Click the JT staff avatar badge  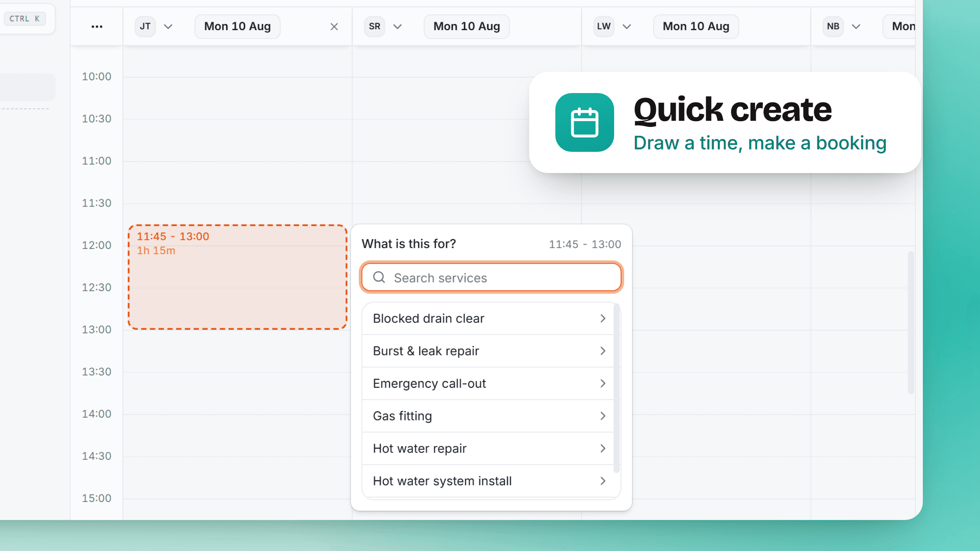tap(145, 27)
